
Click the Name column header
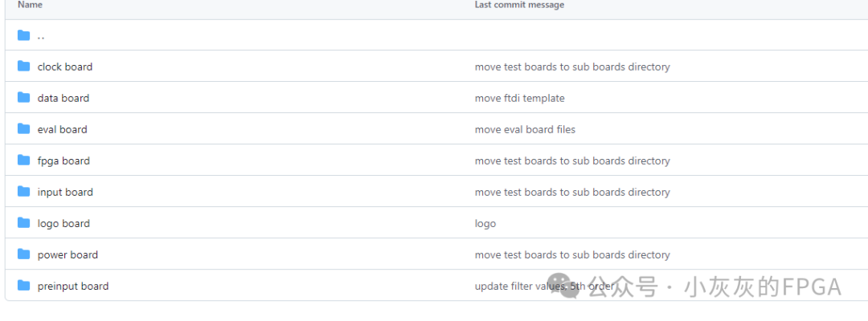click(30, 5)
